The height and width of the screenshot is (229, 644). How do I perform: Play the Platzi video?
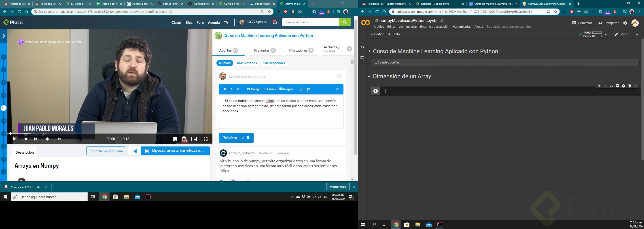[x=14, y=139]
